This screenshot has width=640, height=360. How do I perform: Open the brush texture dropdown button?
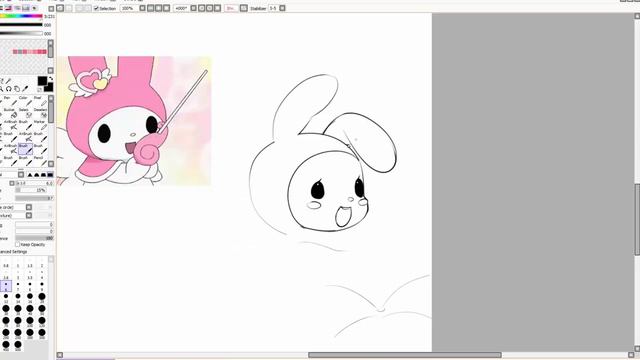click(29, 215)
